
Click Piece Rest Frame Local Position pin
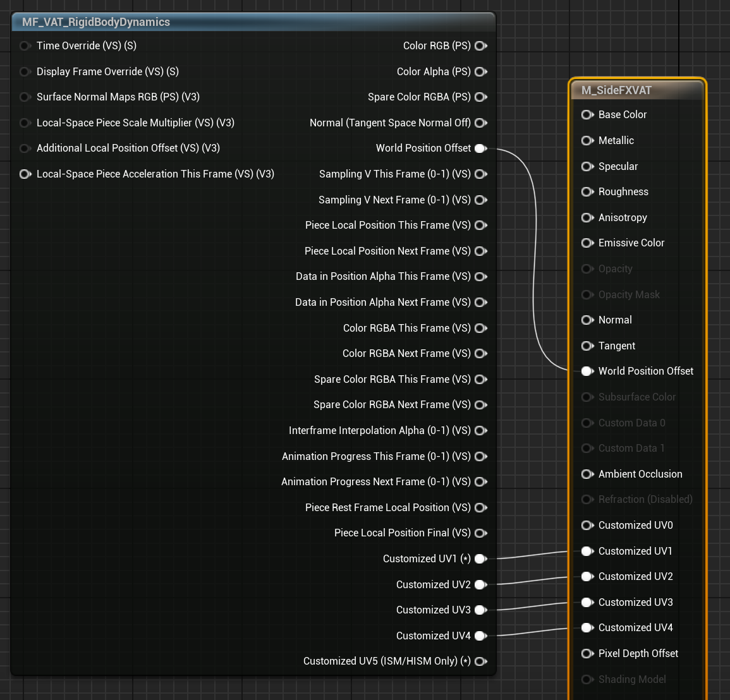[481, 507]
